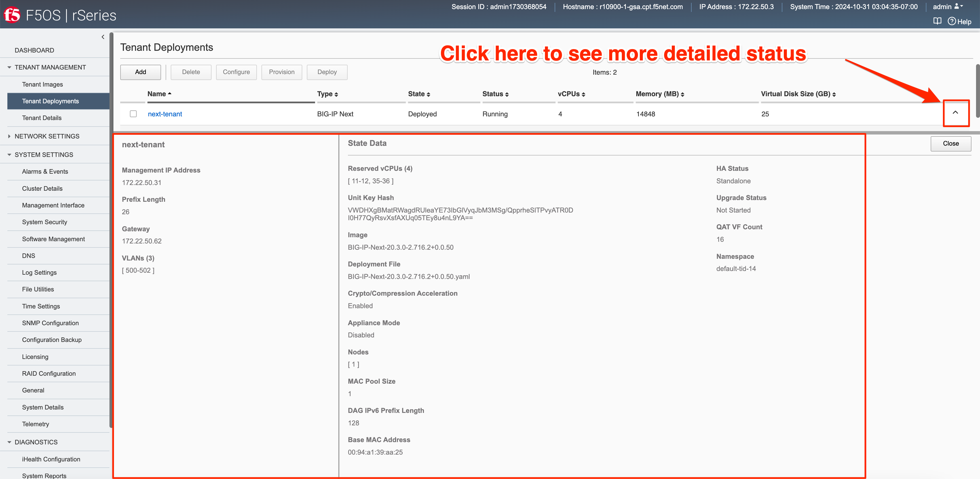Image resolution: width=980 pixels, height=479 pixels.
Task: Open the documentation book icon
Action: pos(937,21)
